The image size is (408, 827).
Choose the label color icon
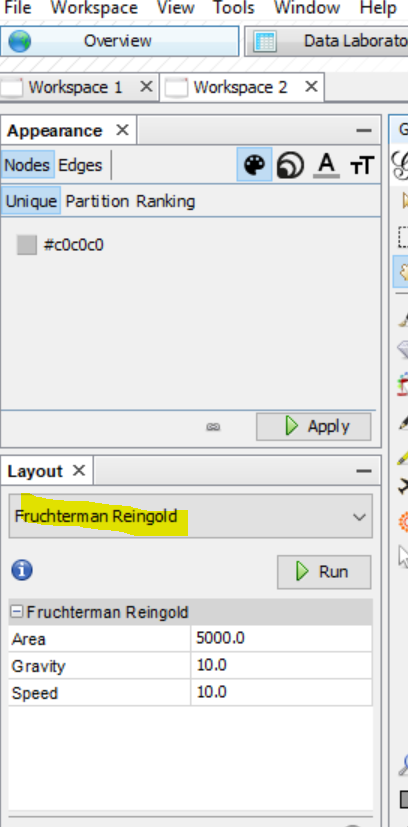coord(327,165)
